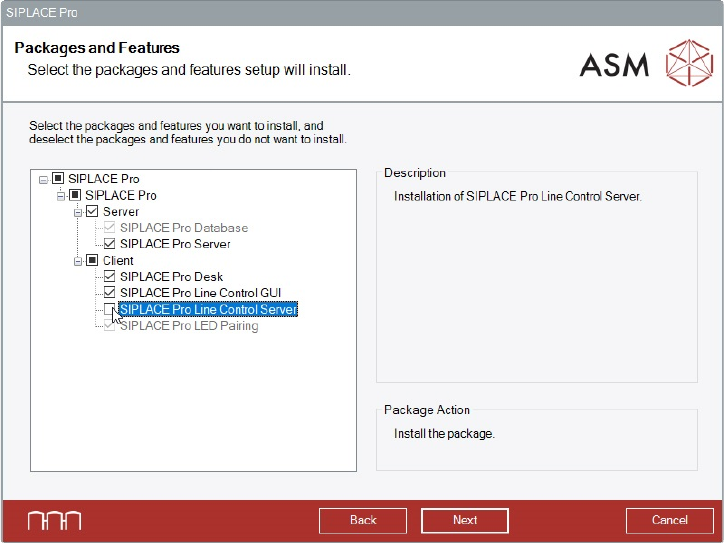Go Back to the previous step
This screenshot has width=724, height=543.
pyautogui.click(x=363, y=520)
